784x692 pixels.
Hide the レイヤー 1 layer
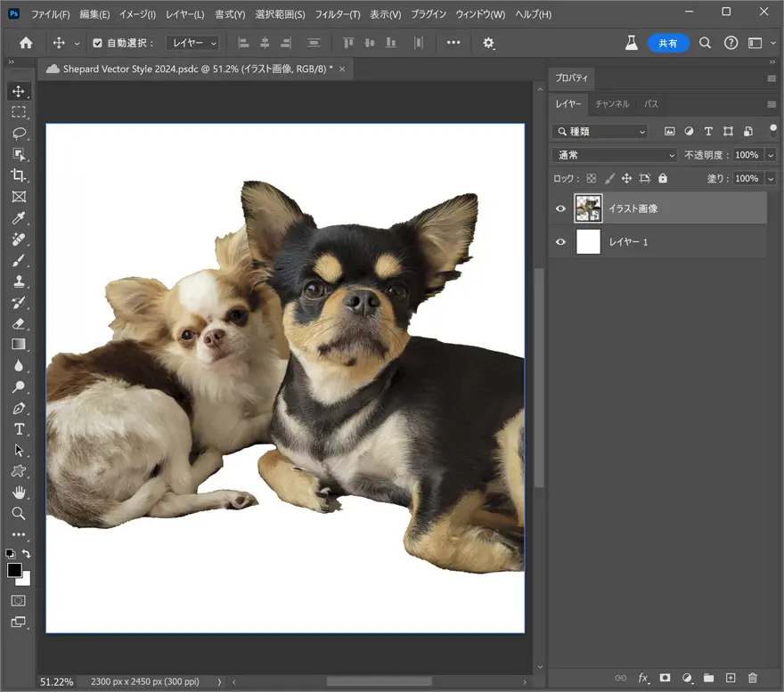(x=560, y=241)
